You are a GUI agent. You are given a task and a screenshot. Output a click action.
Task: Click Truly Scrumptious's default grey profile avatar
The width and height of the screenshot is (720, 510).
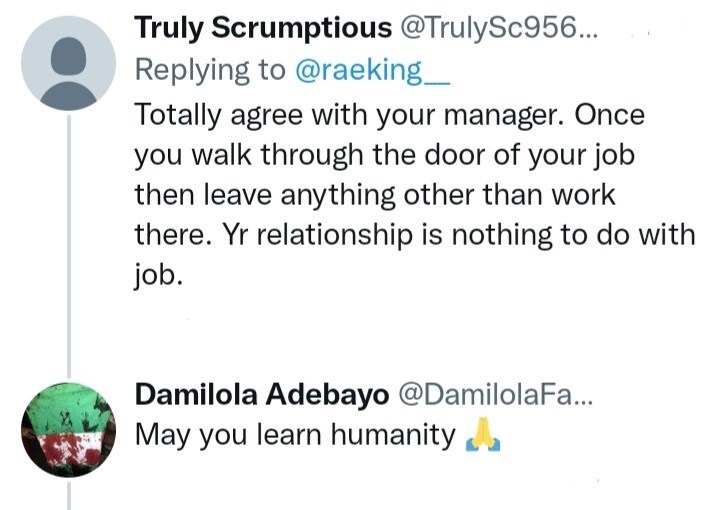tap(68, 63)
